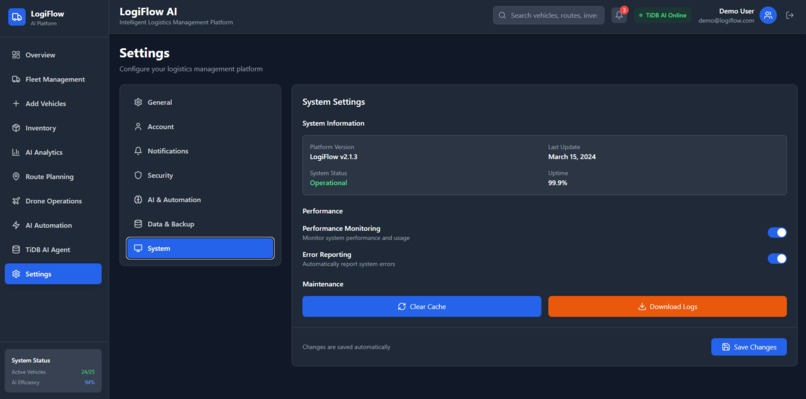Click the TiDB AI Agent database icon

(x=16, y=249)
